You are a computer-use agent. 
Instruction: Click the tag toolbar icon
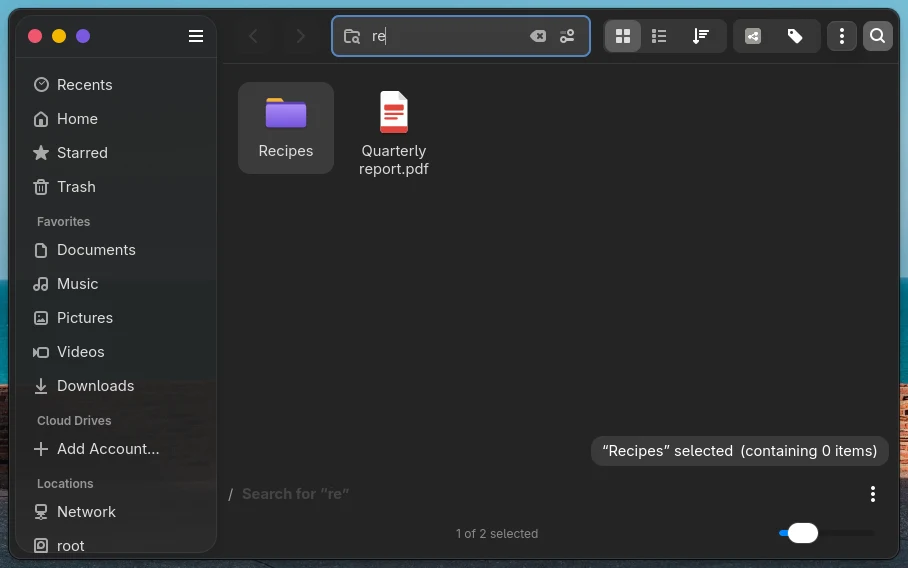pyautogui.click(x=795, y=36)
